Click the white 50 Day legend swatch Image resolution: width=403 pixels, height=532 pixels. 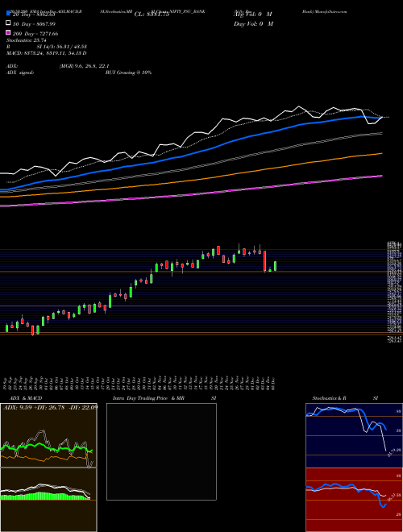[x=9, y=23]
